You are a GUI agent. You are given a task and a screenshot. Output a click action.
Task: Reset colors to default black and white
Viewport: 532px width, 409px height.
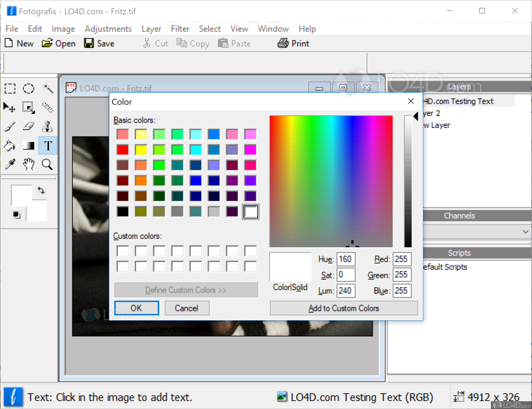[x=17, y=215]
